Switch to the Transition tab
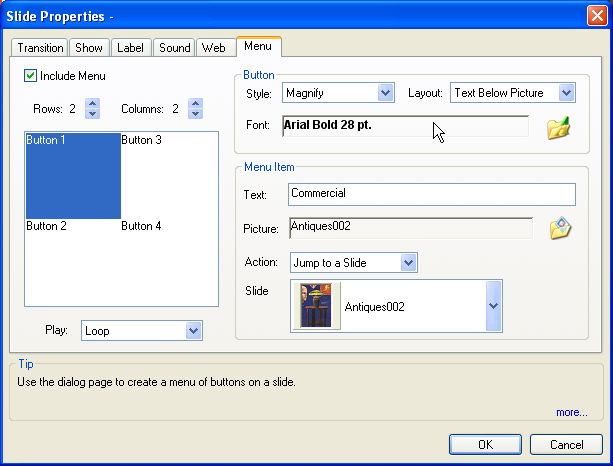 [40, 48]
